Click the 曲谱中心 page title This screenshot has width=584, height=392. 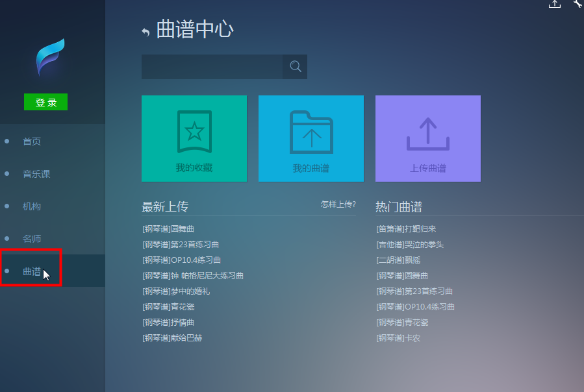pyautogui.click(x=195, y=29)
